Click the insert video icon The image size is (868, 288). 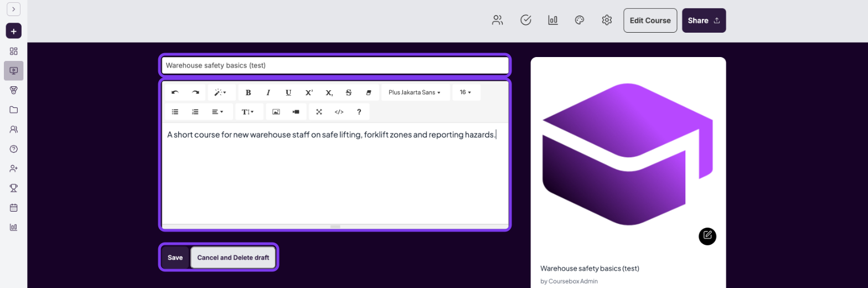pos(296,112)
